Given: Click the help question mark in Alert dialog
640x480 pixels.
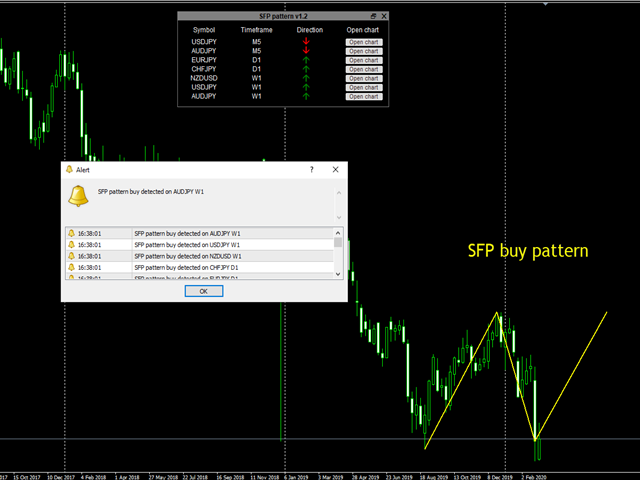Looking at the screenshot, I should point(310,171).
